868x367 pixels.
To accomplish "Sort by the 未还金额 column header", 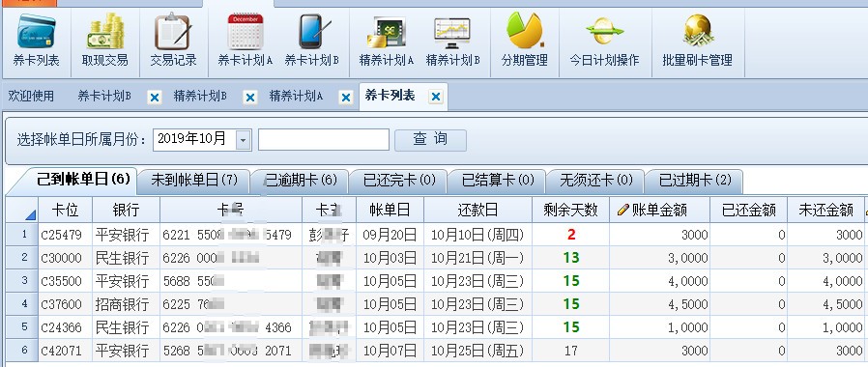I will pyautogui.click(x=825, y=210).
